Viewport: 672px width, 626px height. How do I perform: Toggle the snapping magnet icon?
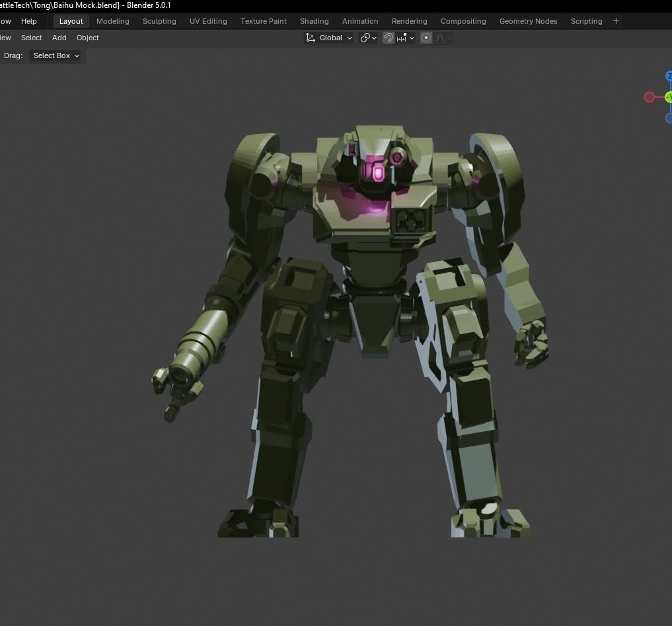tap(389, 38)
